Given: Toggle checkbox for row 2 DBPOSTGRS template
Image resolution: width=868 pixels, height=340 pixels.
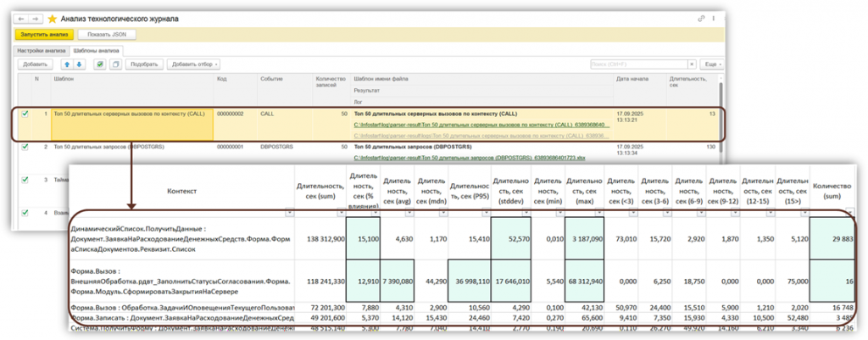Looking at the screenshot, I should 25,147.
